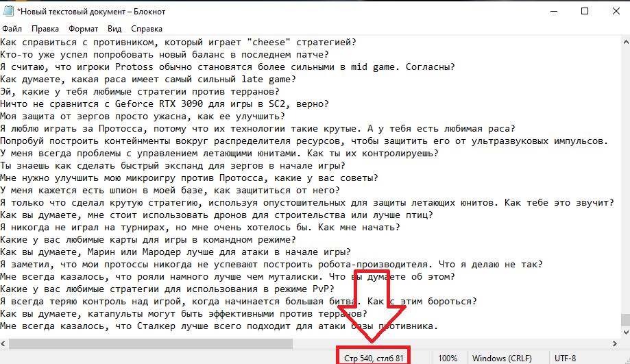Viewport: 630px width, 364px height.
Task: Click the horizontal scrollbar thumb
Action: [x=151, y=343]
